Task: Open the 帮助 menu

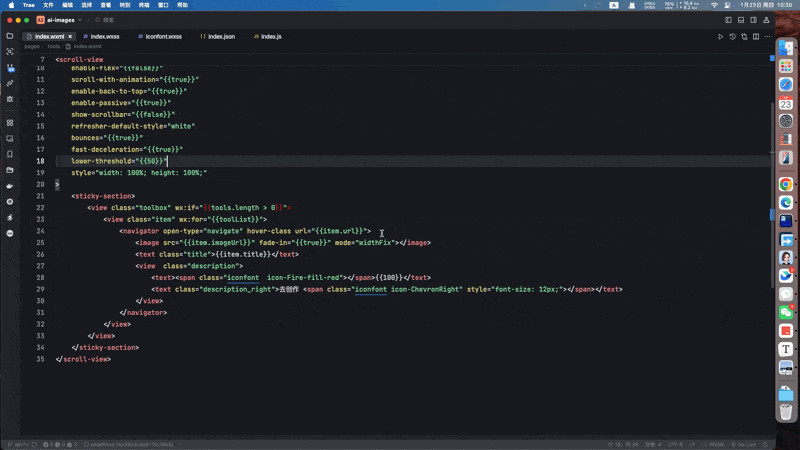Action: [182, 5]
